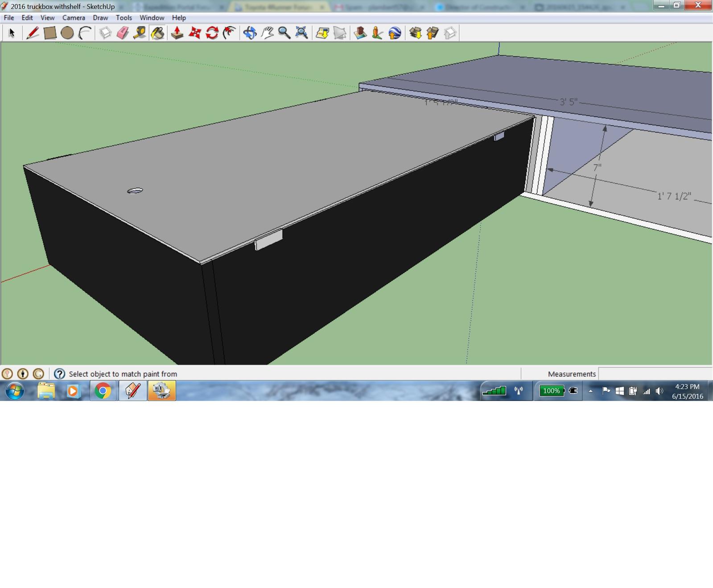Image resolution: width=713 pixels, height=588 pixels.
Task: Open the Tools menu
Action: pos(124,18)
